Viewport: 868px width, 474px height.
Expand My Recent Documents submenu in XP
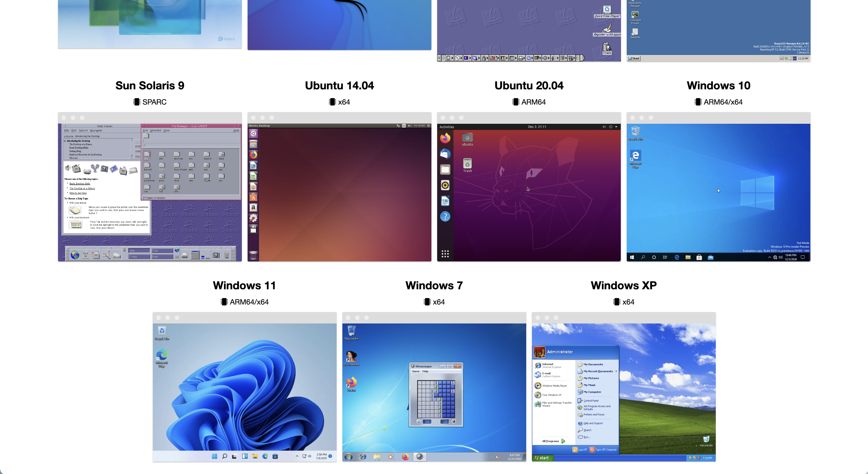598,371
